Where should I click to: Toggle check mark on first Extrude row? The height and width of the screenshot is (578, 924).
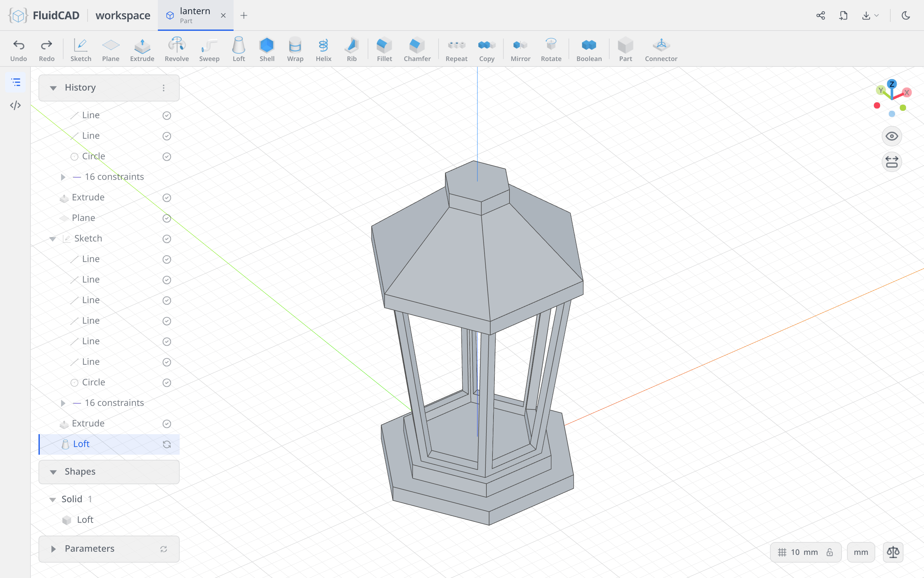(167, 197)
